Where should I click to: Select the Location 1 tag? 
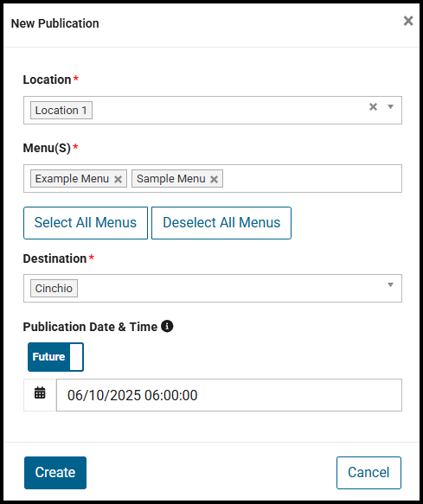(x=61, y=111)
